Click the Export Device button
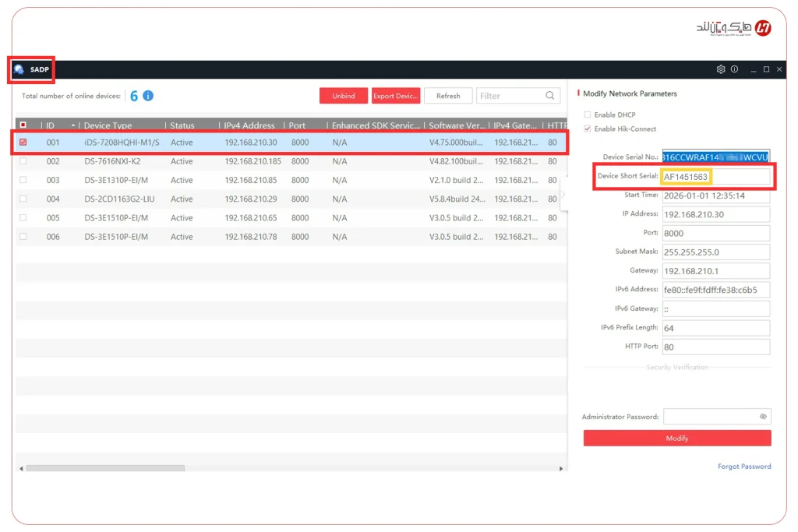Viewport: 798px width, 532px height. (395, 96)
